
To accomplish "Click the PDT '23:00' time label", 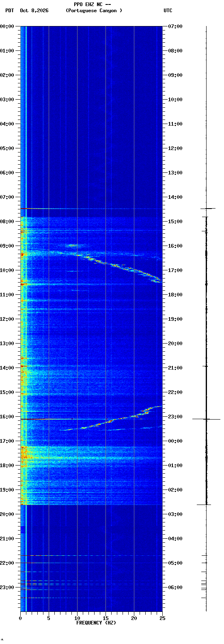I will [7, 587].
